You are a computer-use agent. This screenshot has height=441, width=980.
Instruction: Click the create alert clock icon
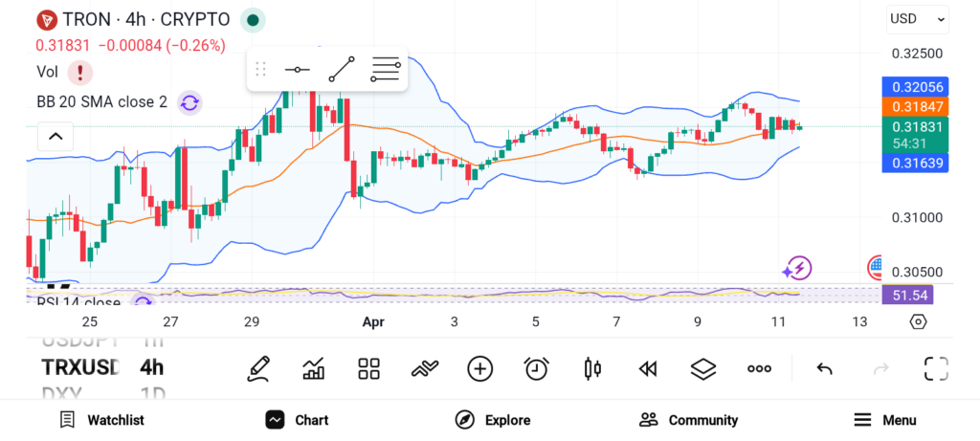pyautogui.click(x=536, y=368)
